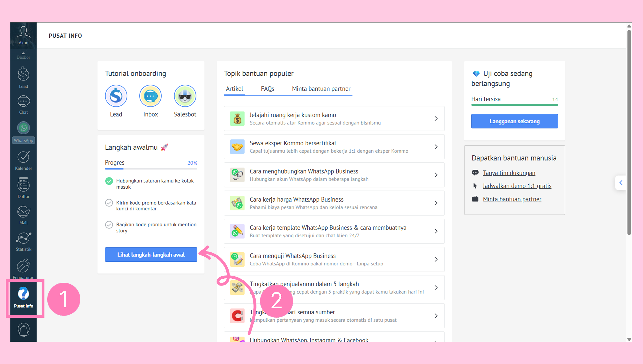643x364 pixels.
Task: Select the Artikel tab
Action: 234,89
